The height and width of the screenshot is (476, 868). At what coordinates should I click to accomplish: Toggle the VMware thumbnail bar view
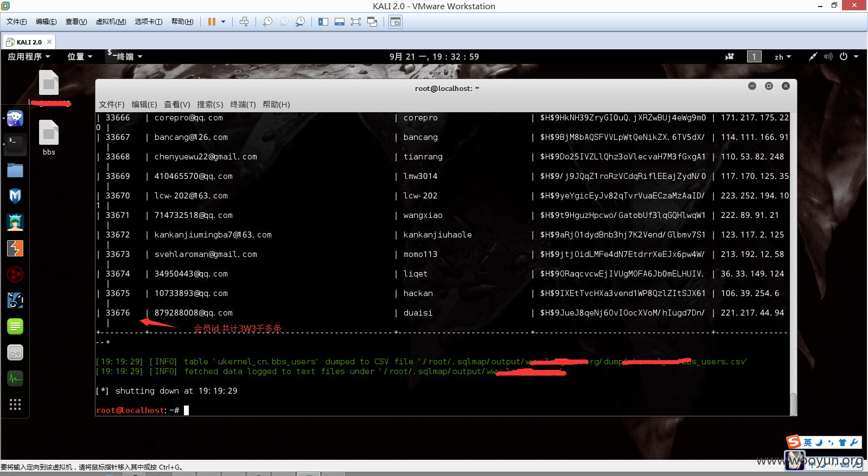click(x=340, y=22)
